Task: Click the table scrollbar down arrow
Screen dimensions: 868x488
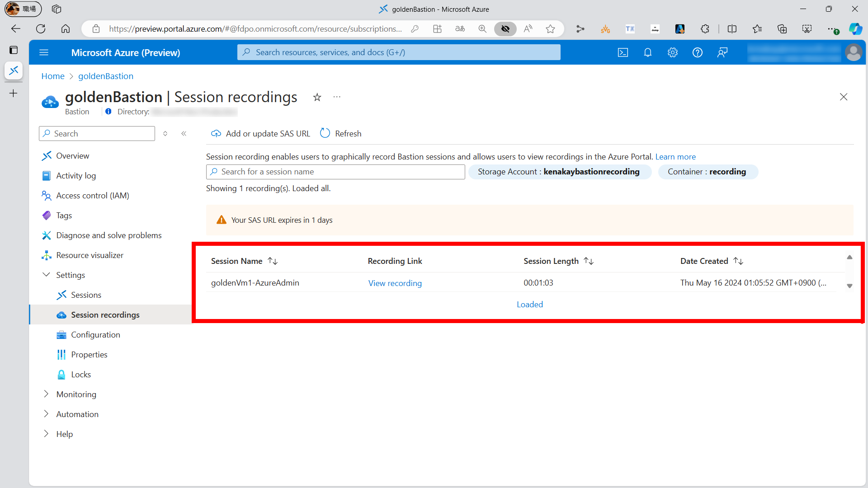Action: pos(849,286)
